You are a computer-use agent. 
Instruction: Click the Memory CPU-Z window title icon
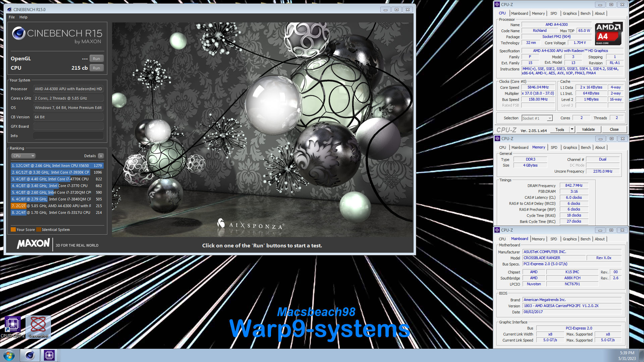pos(497,138)
